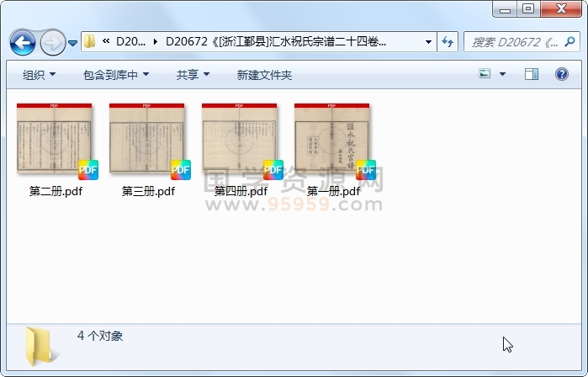The width and height of the screenshot is (588, 377).
Task: Click the magnifier search icon
Action: [569, 41]
